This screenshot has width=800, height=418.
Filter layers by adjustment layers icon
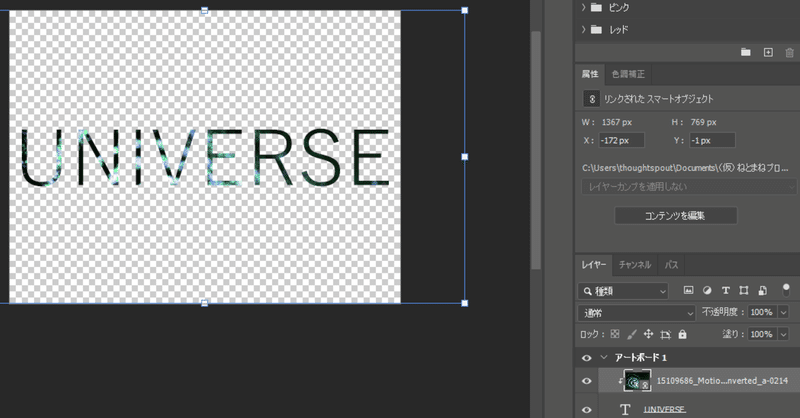pyautogui.click(x=707, y=290)
